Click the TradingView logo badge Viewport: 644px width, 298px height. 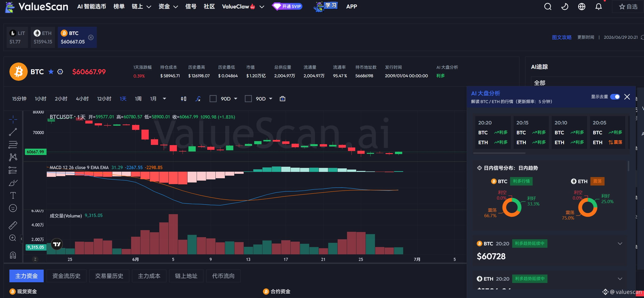coord(57,244)
